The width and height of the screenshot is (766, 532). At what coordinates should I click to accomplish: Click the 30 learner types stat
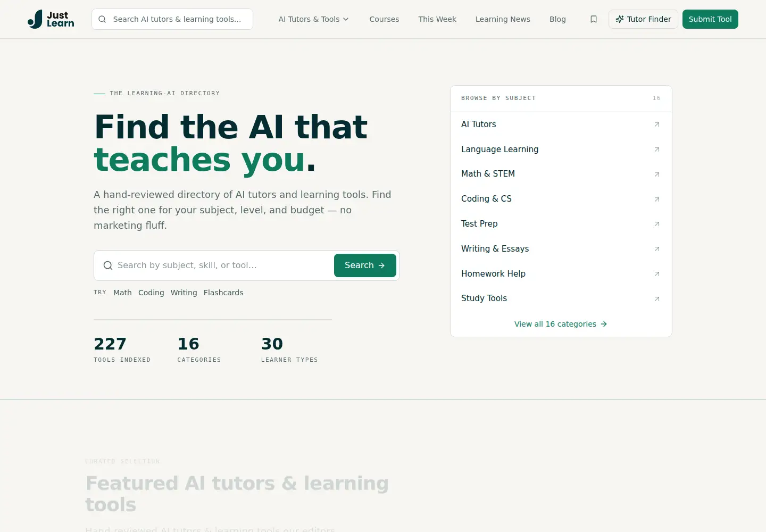coord(289,350)
